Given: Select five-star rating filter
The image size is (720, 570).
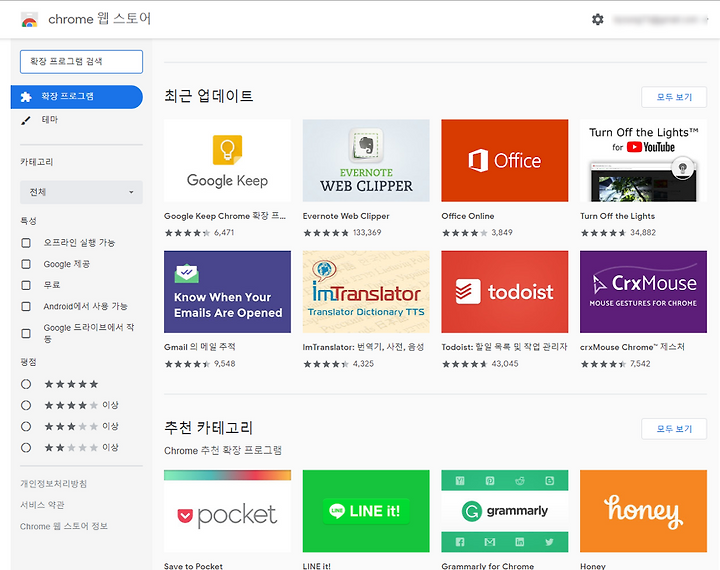Looking at the screenshot, I should coord(26,384).
